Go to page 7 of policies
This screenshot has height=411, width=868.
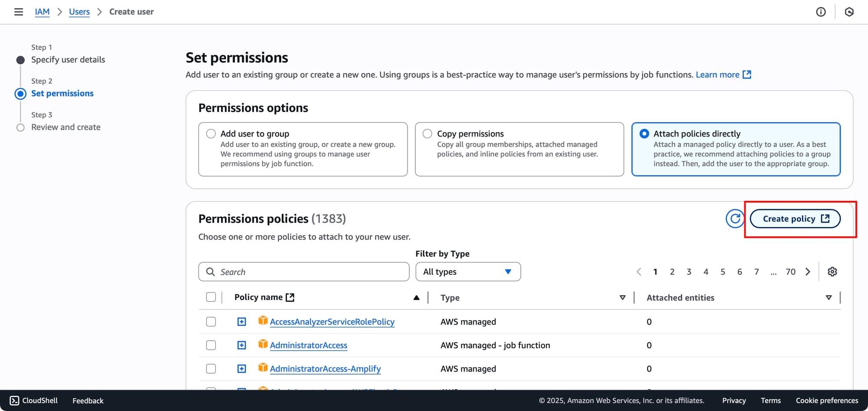[756, 272]
